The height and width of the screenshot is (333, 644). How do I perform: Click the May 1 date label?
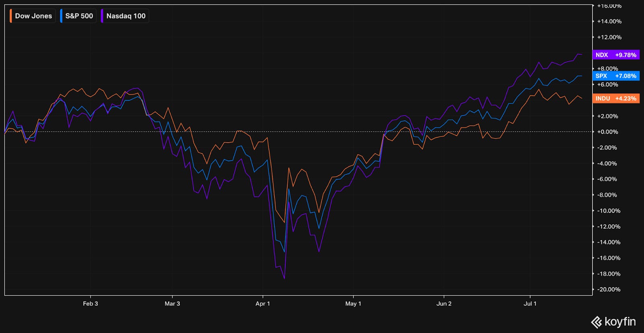click(x=353, y=304)
